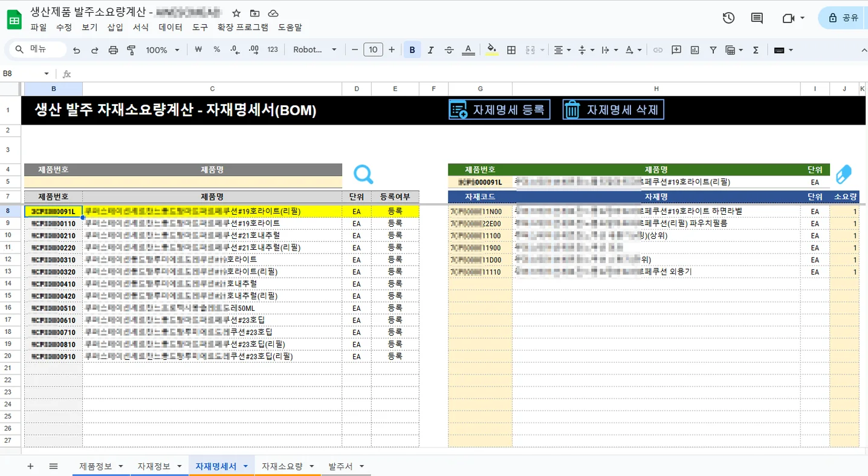The image size is (868, 476).
Task: Click the magnifier search icon in sheet
Action: [363, 174]
